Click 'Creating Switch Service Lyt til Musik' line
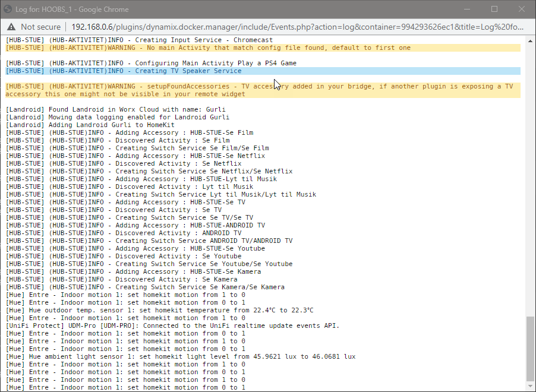 point(161,194)
